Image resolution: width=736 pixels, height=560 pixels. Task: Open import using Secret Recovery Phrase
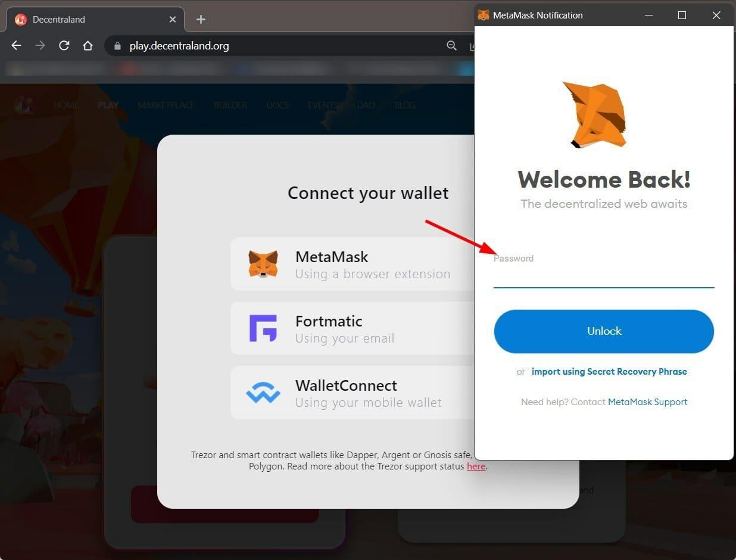609,371
